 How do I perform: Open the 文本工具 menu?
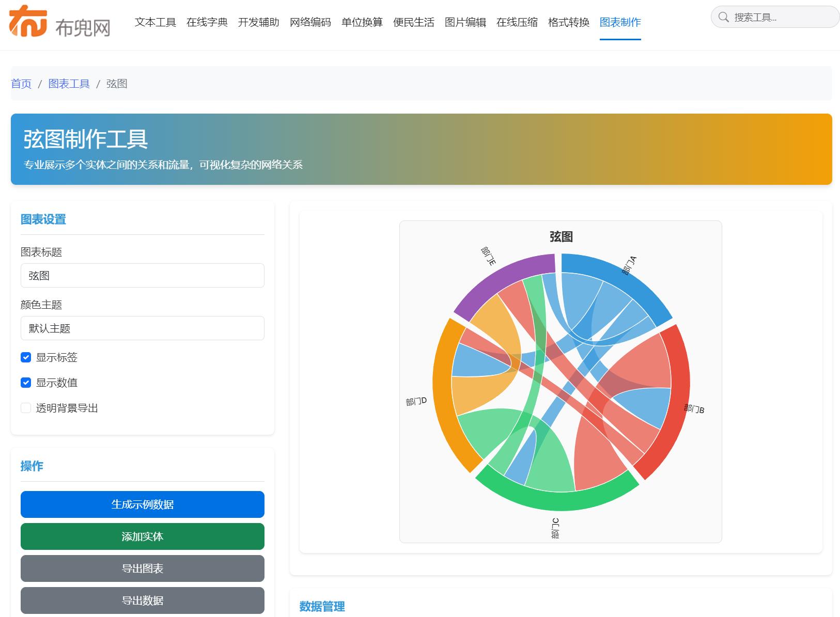click(x=156, y=22)
